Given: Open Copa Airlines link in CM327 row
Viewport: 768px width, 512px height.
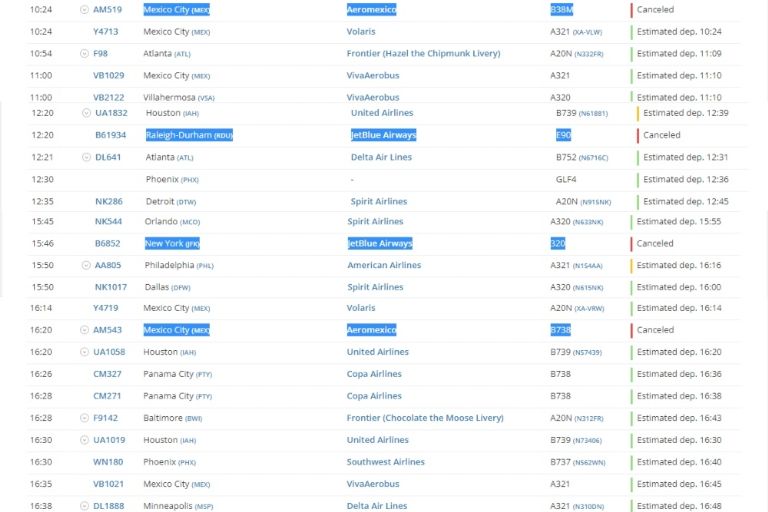Looking at the screenshot, I should point(374,374).
